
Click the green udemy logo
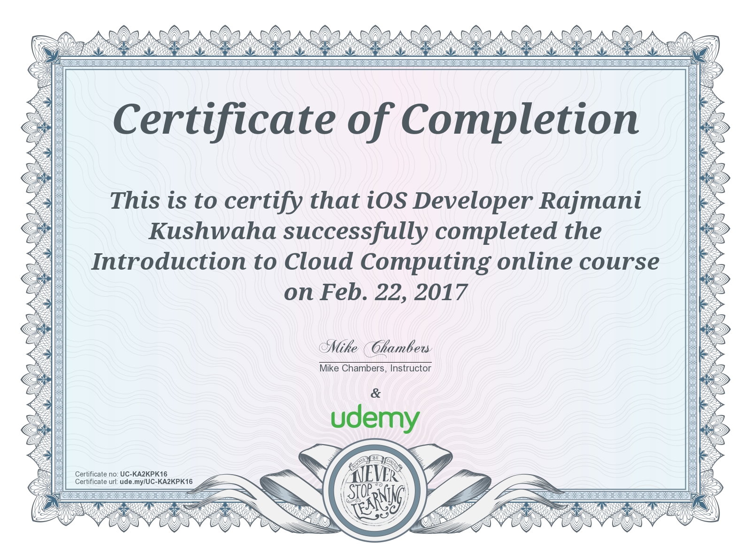(375, 418)
